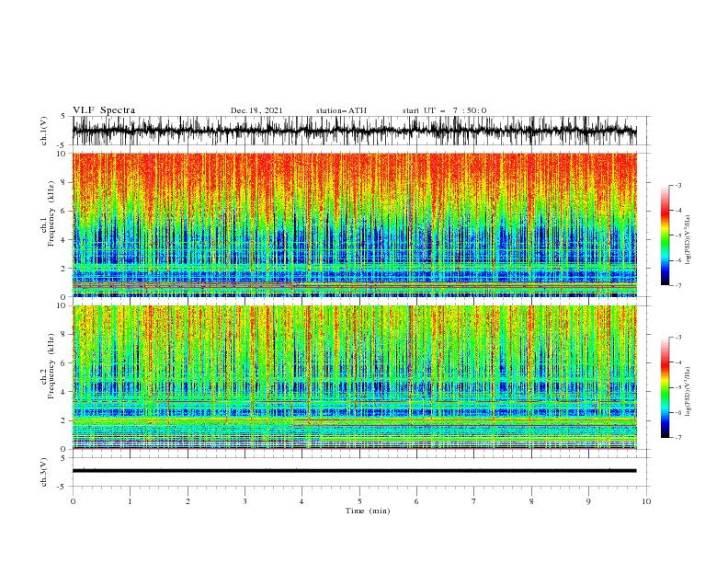
Task: Click the "VLF Spectra" plot title
Action: click(x=104, y=110)
